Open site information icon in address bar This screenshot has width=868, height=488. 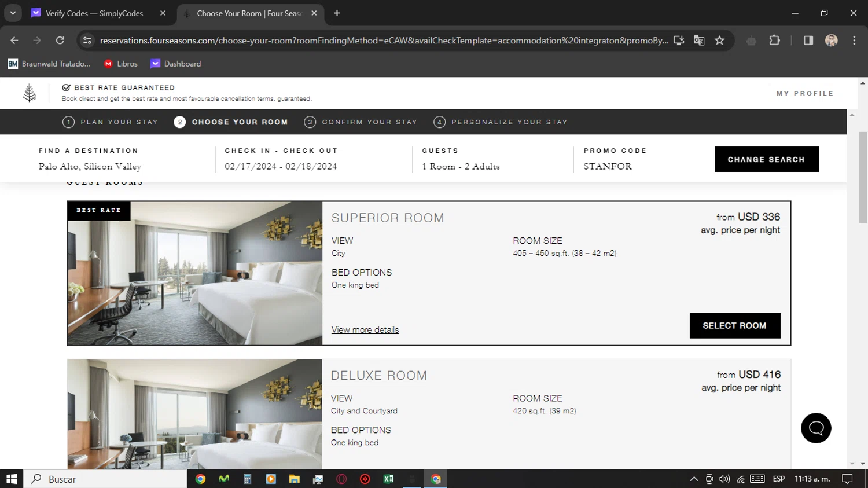point(87,41)
